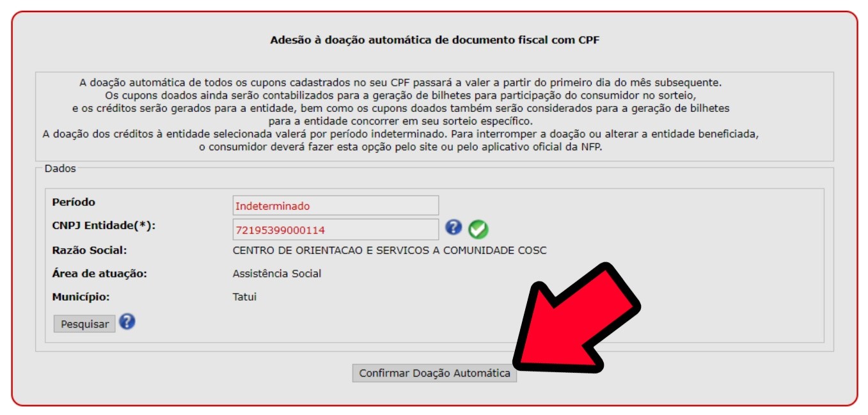Click the Assistência Social value text

277,274
